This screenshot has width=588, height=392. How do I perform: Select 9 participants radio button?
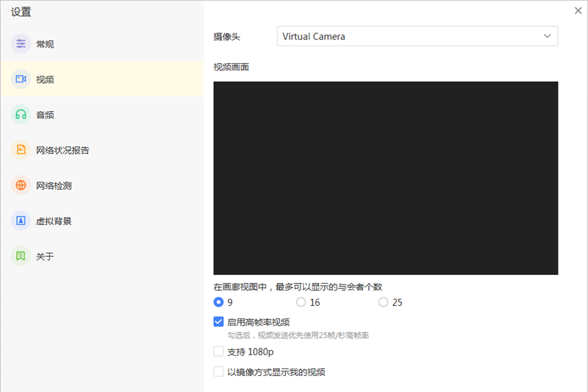[x=218, y=302]
